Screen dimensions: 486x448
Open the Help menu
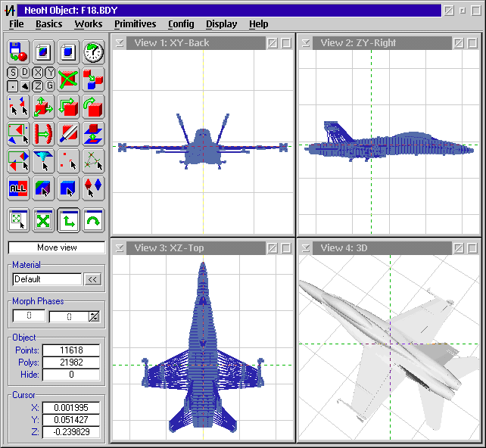coord(258,24)
